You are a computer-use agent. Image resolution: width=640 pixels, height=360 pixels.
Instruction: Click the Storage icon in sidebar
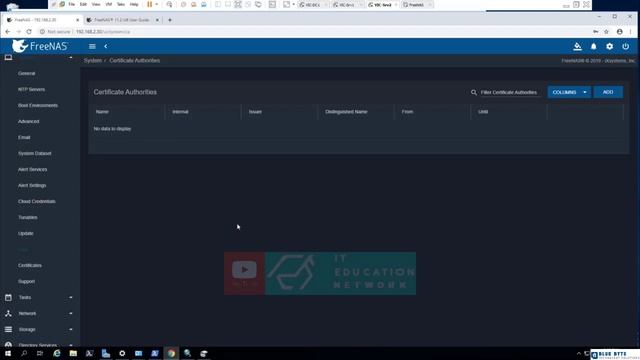pos(8,329)
